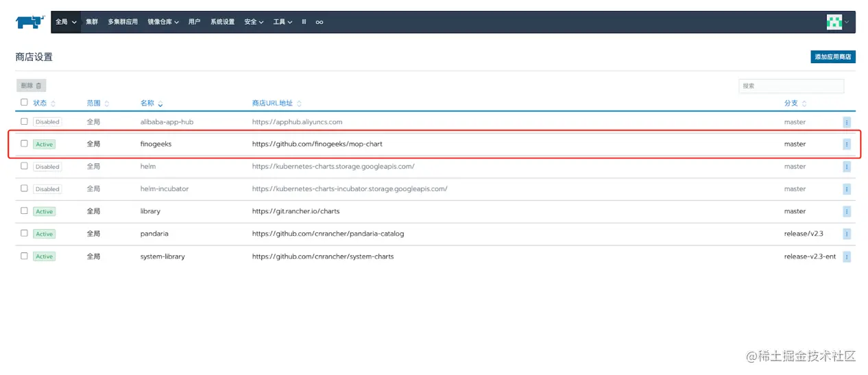This screenshot has height=375, width=868.
Task: Select the helm catalog checkbox
Action: pos(24,167)
